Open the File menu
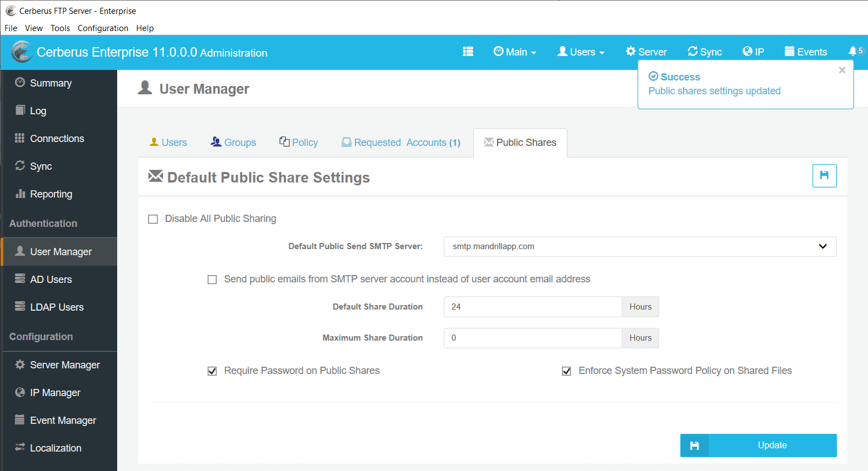The height and width of the screenshot is (471, 868). [11, 28]
